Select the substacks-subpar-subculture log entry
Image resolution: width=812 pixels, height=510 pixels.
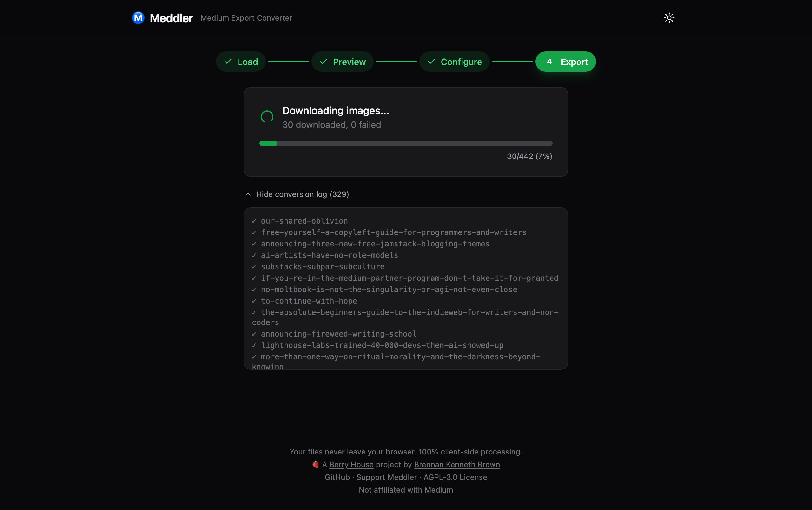[x=322, y=266]
